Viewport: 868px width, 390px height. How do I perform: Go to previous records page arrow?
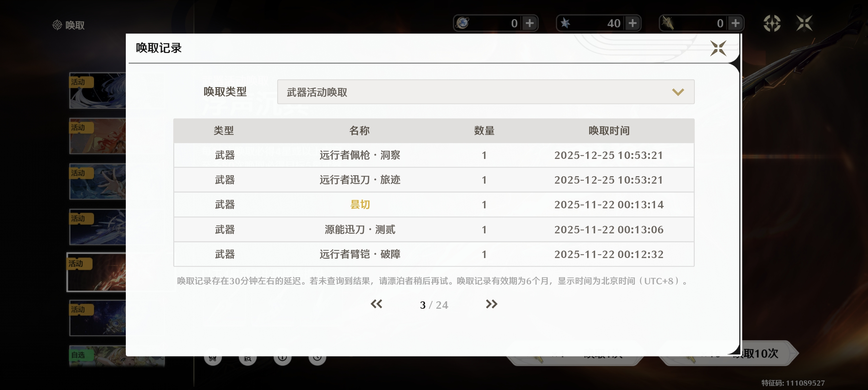[376, 304]
